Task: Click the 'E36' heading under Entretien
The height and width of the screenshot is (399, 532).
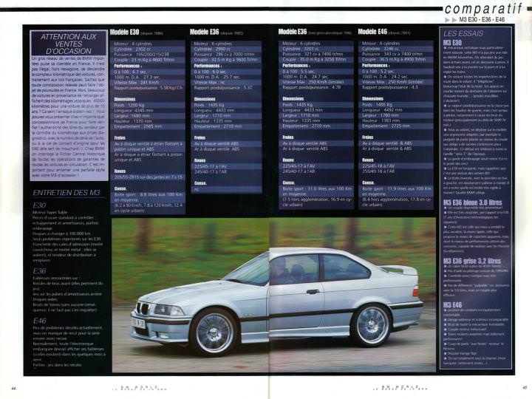Action: (39, 271)
